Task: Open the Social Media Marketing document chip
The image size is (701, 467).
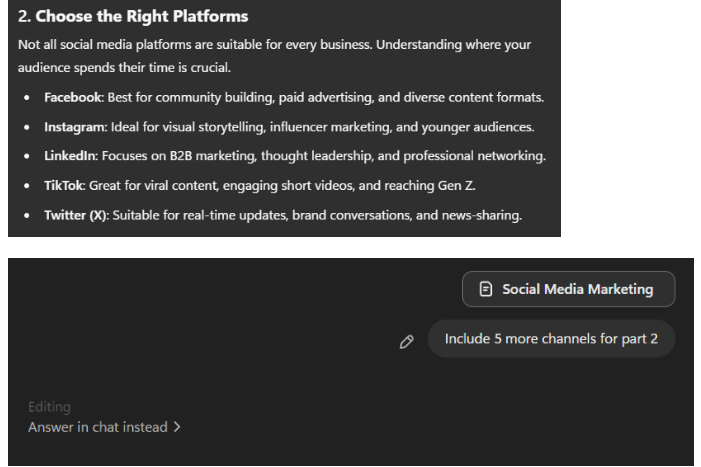Action: pos(568,289)
